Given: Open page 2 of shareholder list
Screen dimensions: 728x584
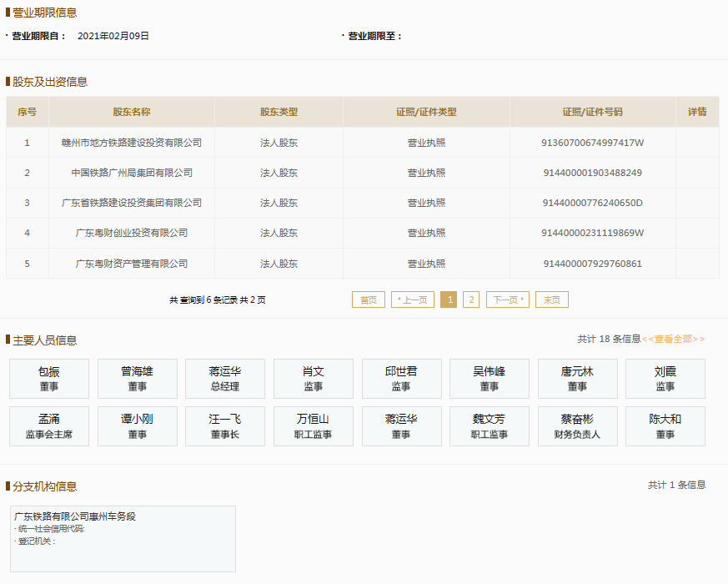Looking at the screenshot, I should click(471, 300).
